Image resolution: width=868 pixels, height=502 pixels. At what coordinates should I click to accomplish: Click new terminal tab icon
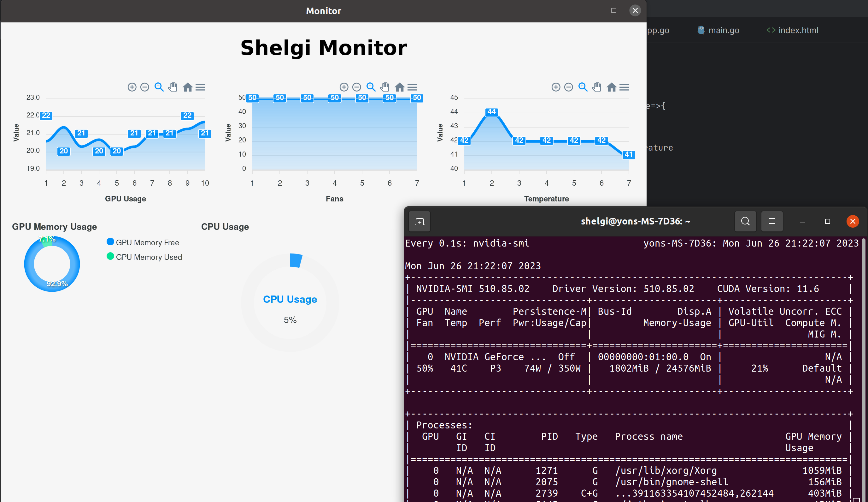(419, 221)
